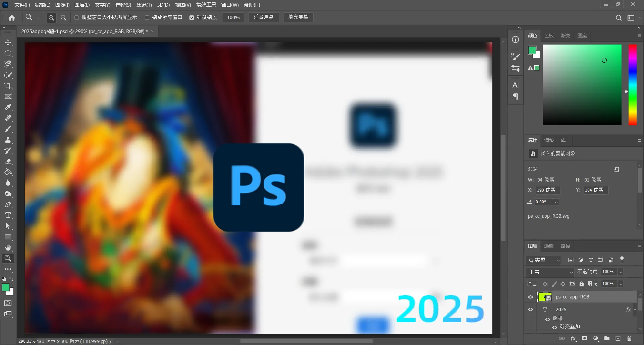Select the Move tool

[x=8, y=43]
